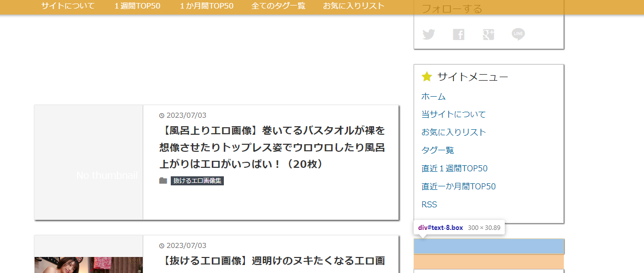The width and height of the screenshot is (644, 273).
Task: Click the folder icon under the first article
Action: pyautogui.click(x=163, y=181)
